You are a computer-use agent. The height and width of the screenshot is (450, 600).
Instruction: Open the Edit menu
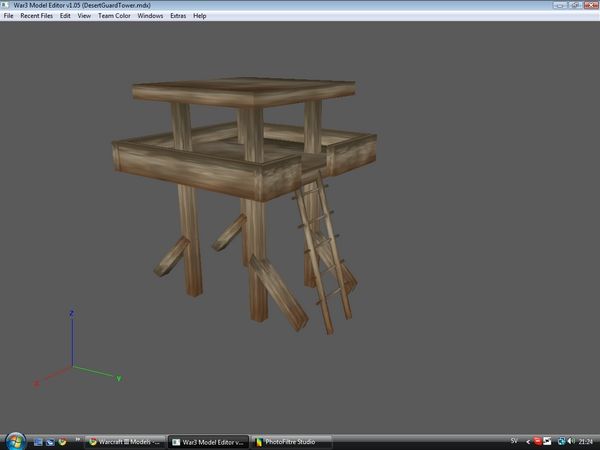click(x=65, y=16)
